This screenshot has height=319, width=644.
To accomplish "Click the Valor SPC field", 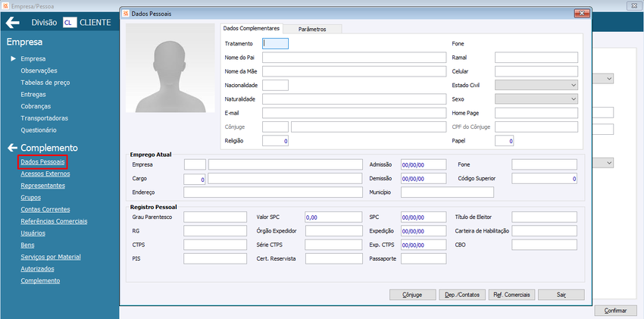I will (334, 217).
